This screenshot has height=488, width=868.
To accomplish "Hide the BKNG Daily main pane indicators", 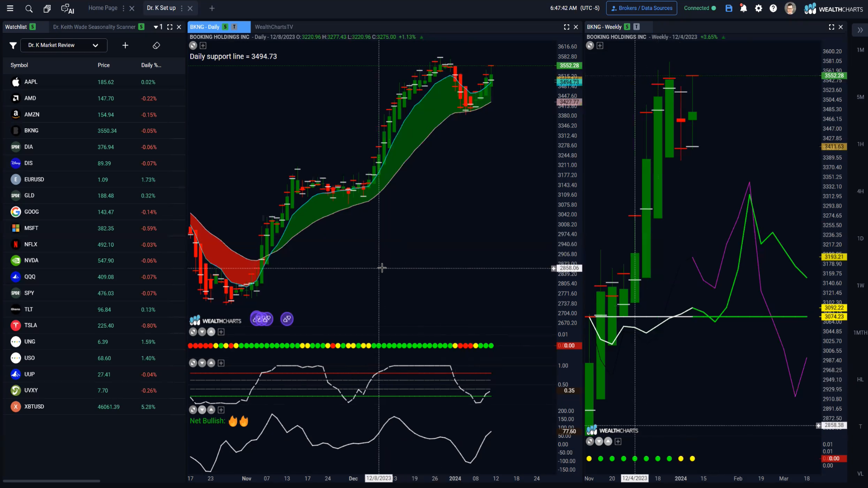I will point(193,46).
